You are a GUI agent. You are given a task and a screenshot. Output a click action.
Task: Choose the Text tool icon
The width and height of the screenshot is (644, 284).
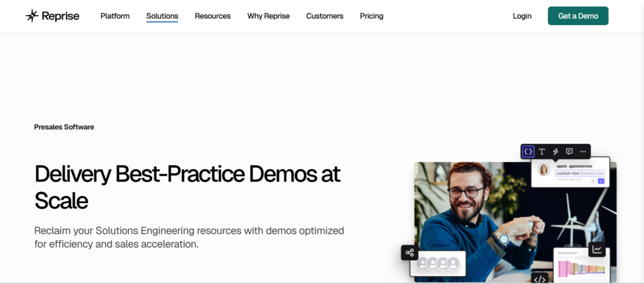coord(542,151)
